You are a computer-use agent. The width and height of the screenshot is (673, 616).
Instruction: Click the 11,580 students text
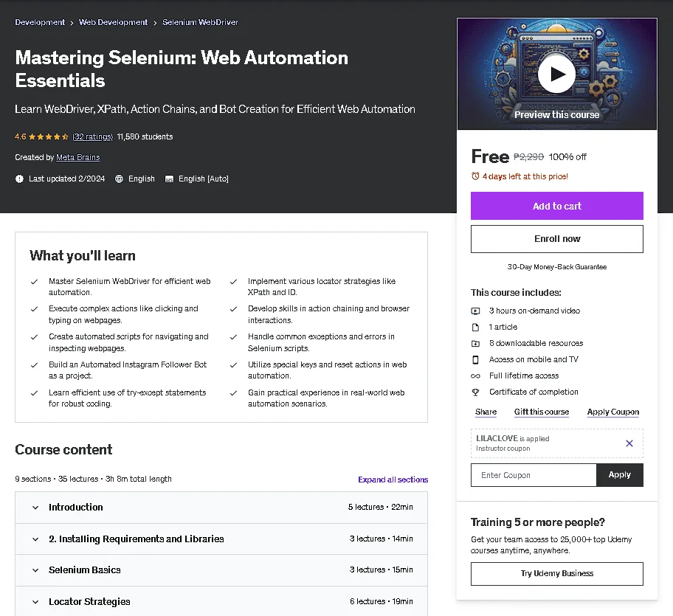[x=145, y=136]
